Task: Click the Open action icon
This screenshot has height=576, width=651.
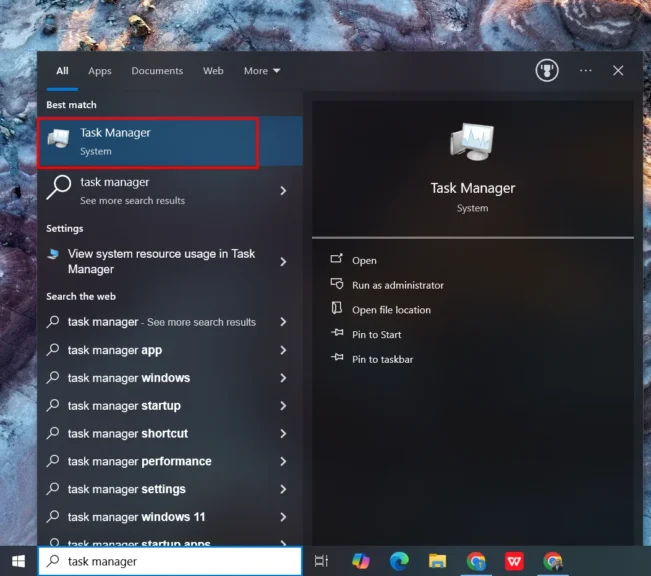Action: [x=337, y=259]
